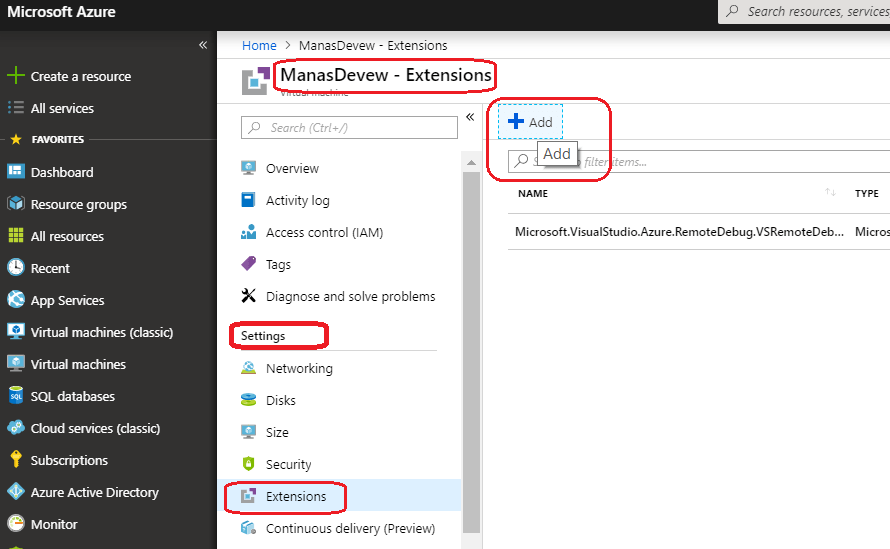Click the green plus Create a resource icon
The height and width of the screenshot is (549, 890).
pos(16,76)
